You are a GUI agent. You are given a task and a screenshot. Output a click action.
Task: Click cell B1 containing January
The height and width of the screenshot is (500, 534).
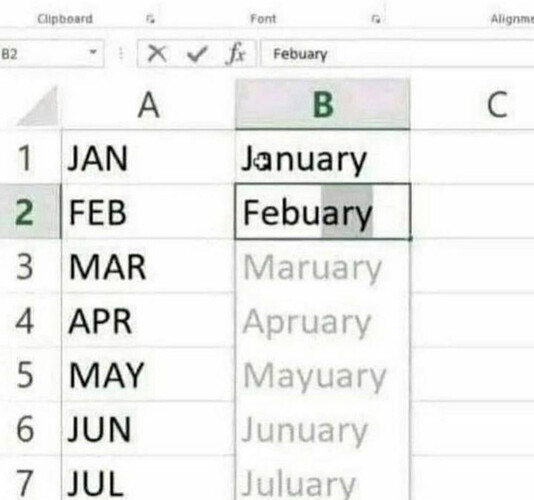tap(323, 158)
